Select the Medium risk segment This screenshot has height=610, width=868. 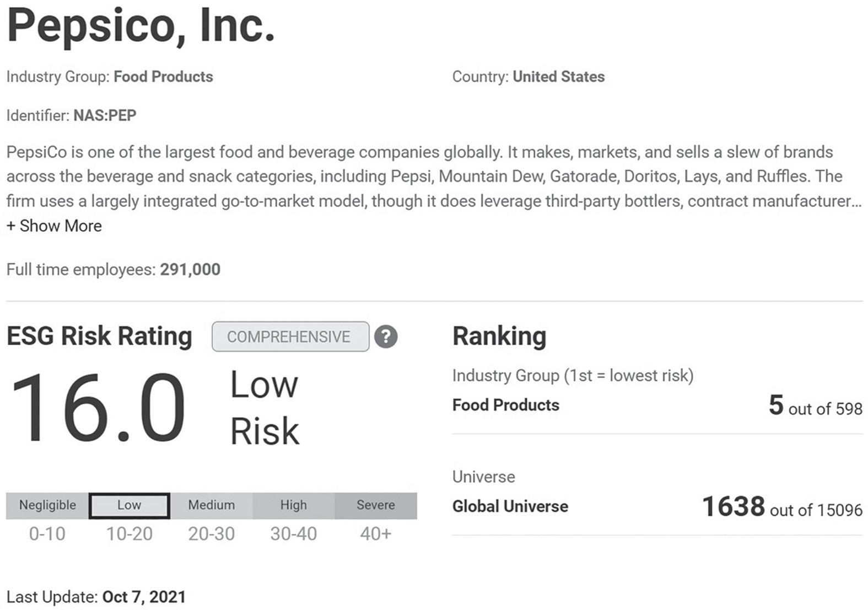(211, 506)
